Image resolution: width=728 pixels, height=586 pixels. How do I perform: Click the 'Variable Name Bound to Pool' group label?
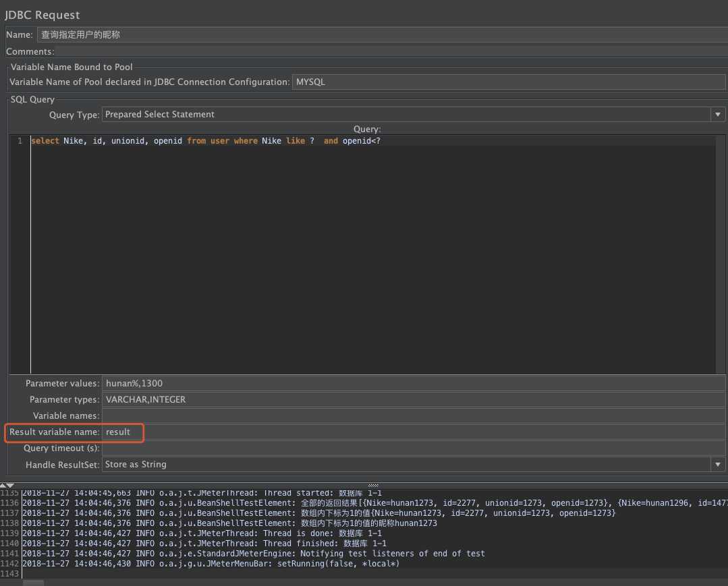(x=72, y=67)
